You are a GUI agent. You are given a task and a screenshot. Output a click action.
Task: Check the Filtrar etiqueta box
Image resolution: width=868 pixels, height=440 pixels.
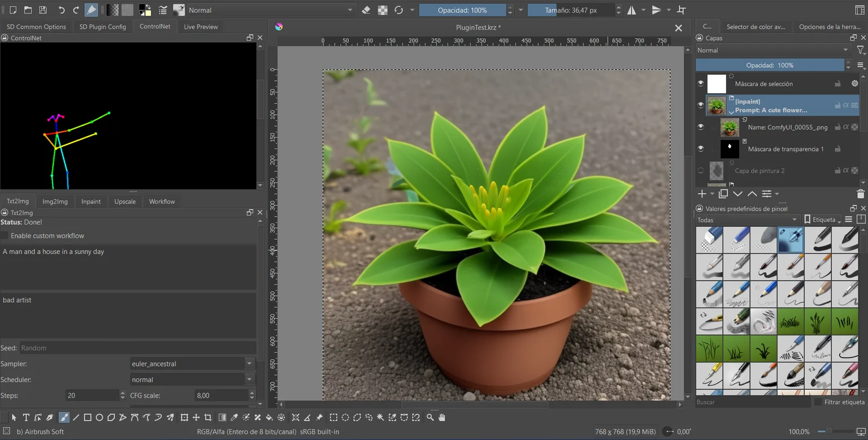818,402
